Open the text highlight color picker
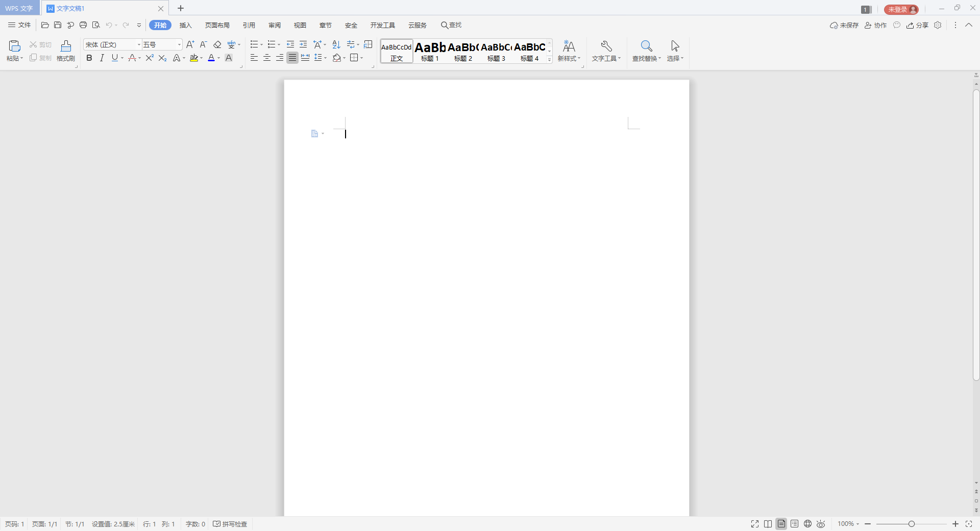The height and width of the screenshot is (531, 980). point(202,58)
